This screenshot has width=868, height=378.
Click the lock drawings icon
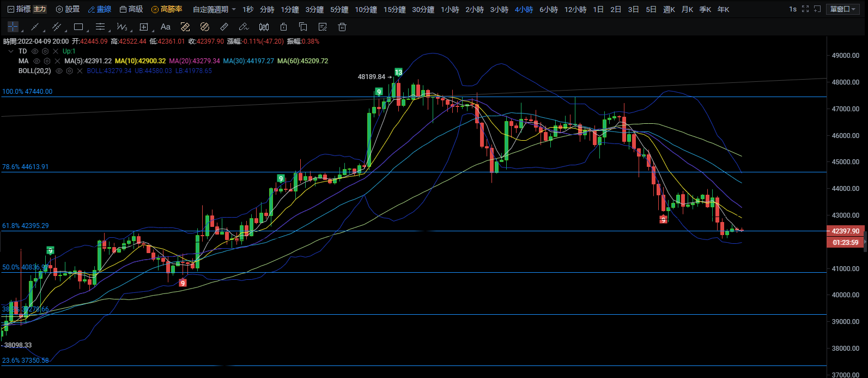pos(283,27)
